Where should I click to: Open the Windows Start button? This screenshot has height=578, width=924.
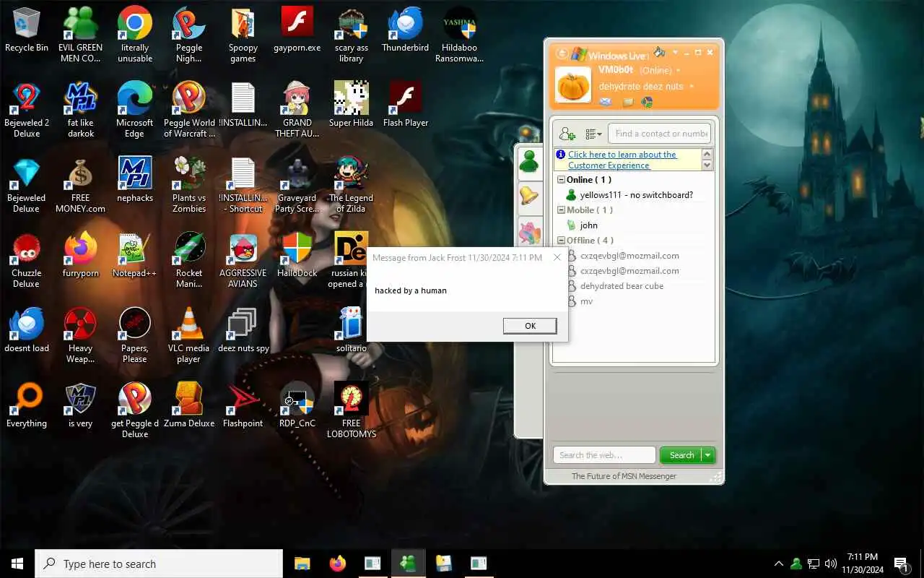coord(17,564)
